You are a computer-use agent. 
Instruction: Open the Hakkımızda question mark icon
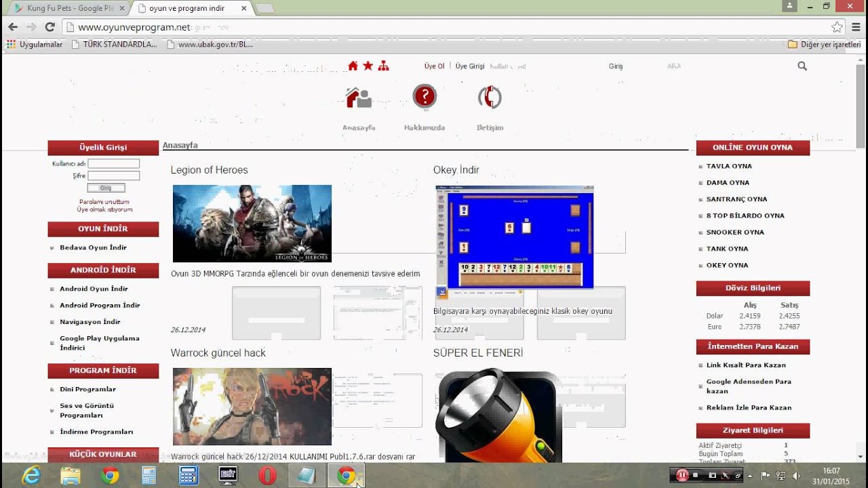point(425,97)
